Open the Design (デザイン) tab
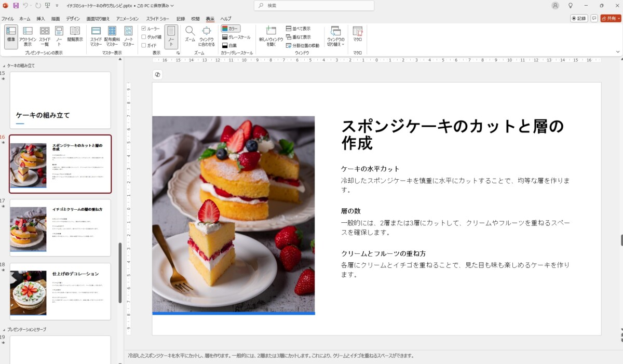This screenshot has width=623, height=364. coord(73,19)
